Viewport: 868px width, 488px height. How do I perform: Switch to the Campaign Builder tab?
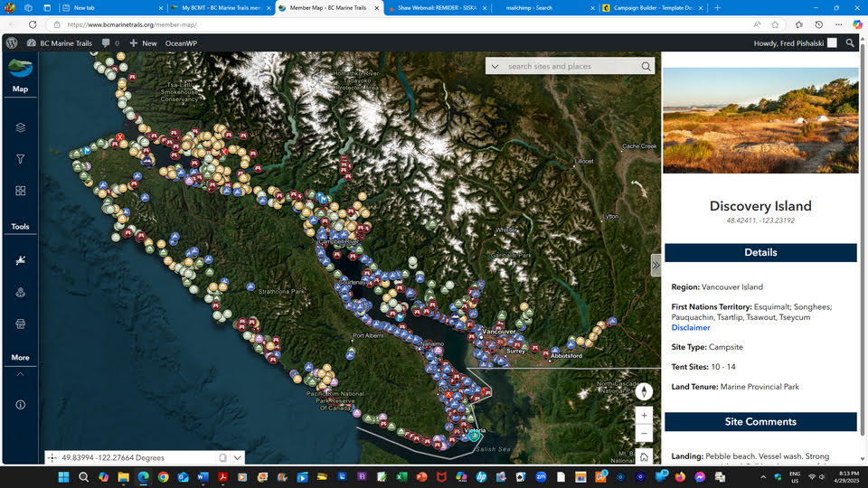pos(653,8)
